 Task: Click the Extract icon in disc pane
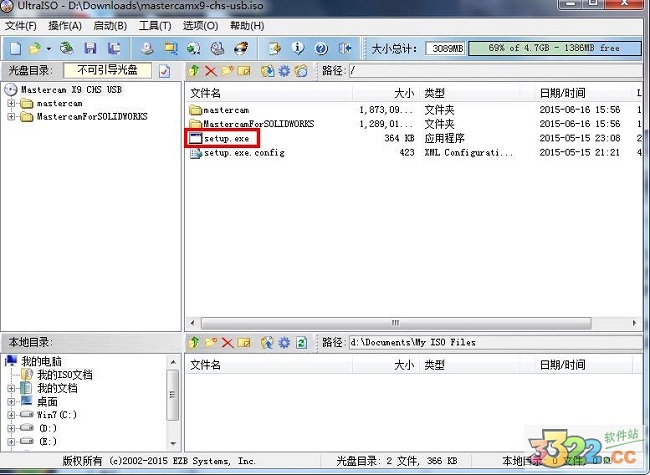pos(267,71)
